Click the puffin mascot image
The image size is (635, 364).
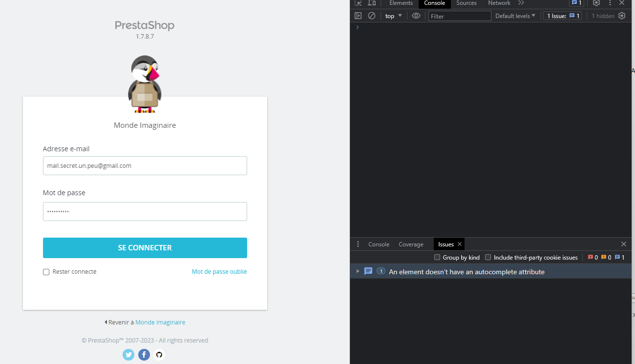click(x=145, y=84)
